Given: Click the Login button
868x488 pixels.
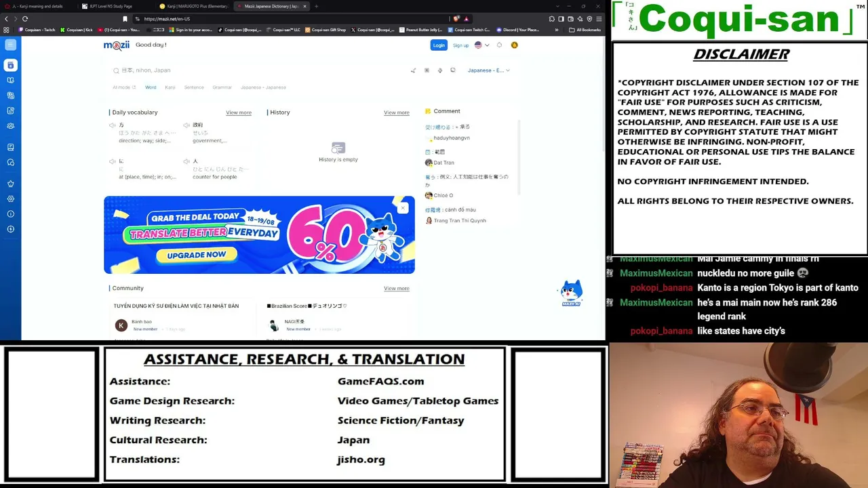Looking at the screenshot, I should click(439, 45).
